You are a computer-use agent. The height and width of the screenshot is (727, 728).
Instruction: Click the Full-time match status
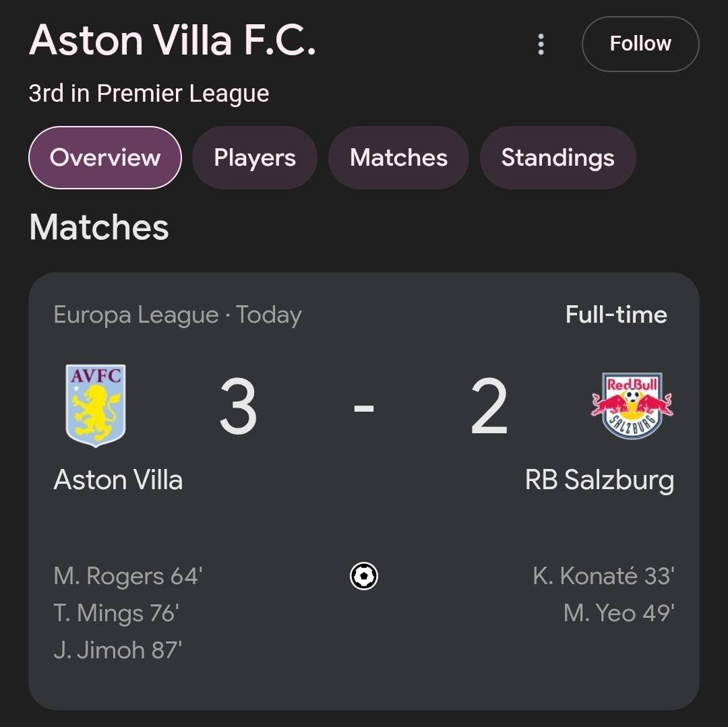tap(616, 315)
